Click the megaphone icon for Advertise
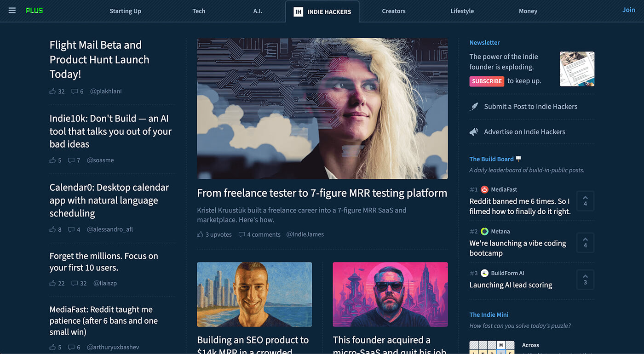This screenshot has width=644, height=354. point(474,132)
